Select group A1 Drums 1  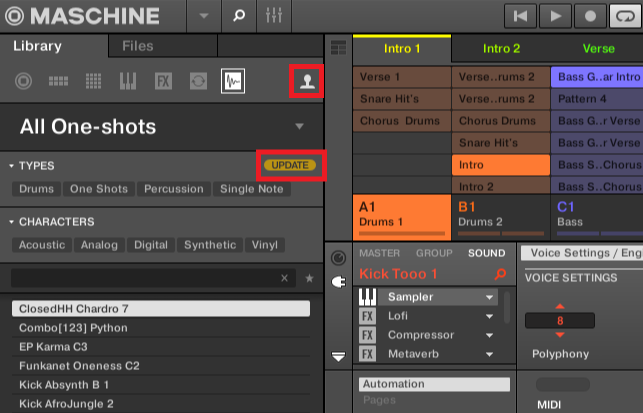(402, 217)
